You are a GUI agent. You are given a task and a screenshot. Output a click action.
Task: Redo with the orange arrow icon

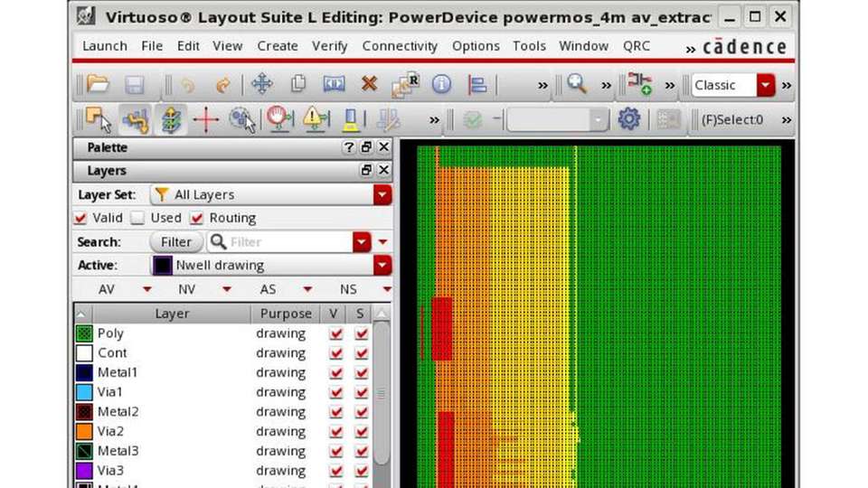click(x=223, y=85)
